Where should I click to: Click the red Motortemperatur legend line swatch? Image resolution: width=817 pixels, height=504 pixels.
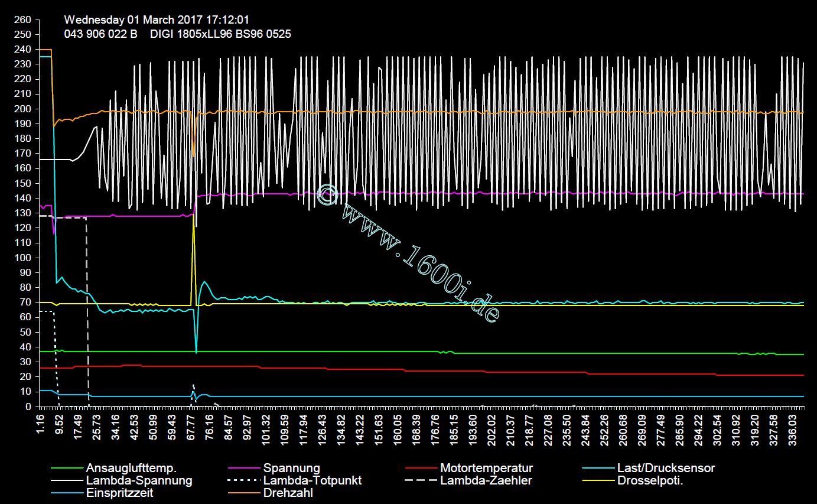pos(421,468)
